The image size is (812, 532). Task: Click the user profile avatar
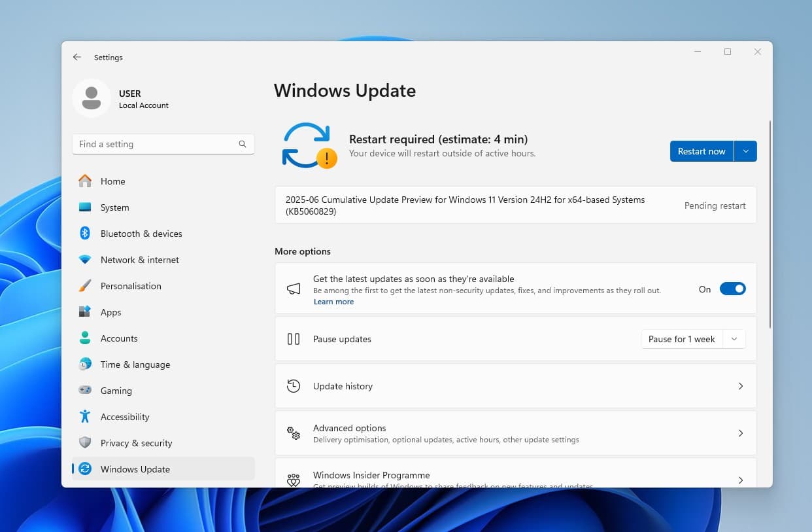click(x=92, y=98)
